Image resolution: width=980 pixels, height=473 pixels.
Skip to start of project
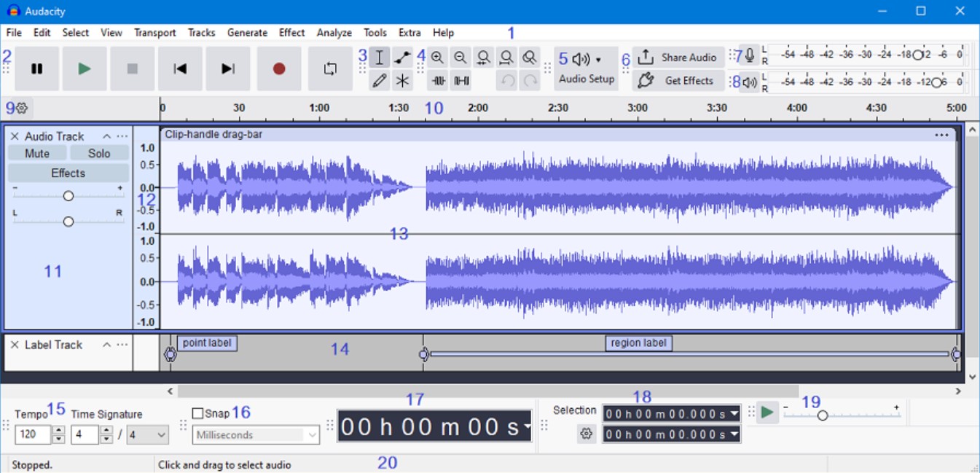pos(180,69)
